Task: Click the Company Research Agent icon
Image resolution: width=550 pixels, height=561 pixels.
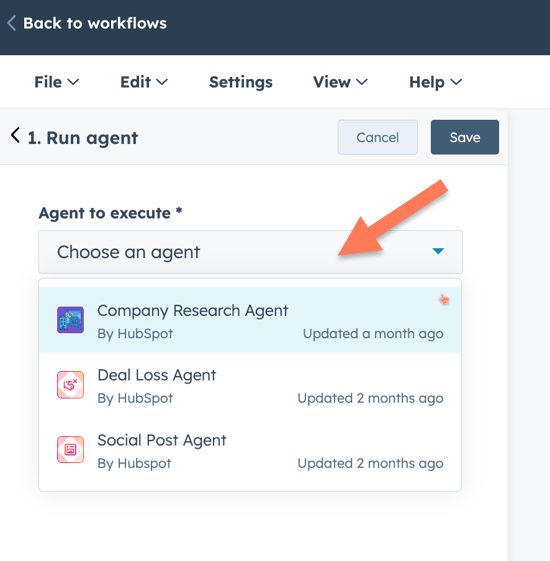Action: (70, 320)
